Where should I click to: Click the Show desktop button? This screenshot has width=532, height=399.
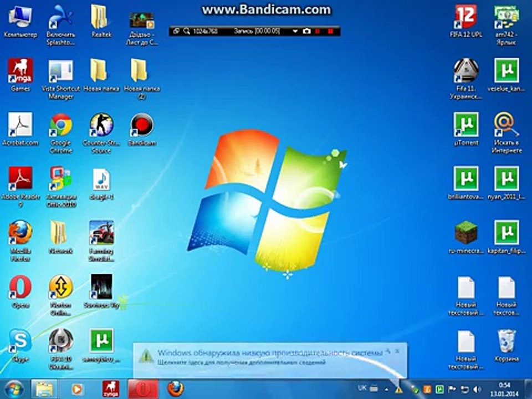tap(529, 389)
